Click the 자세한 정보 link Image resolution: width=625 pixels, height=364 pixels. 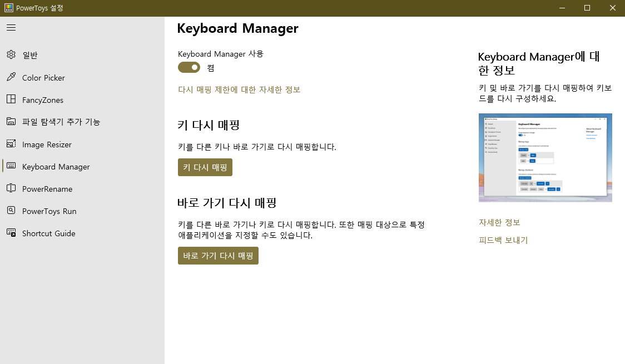coord(499,222)
